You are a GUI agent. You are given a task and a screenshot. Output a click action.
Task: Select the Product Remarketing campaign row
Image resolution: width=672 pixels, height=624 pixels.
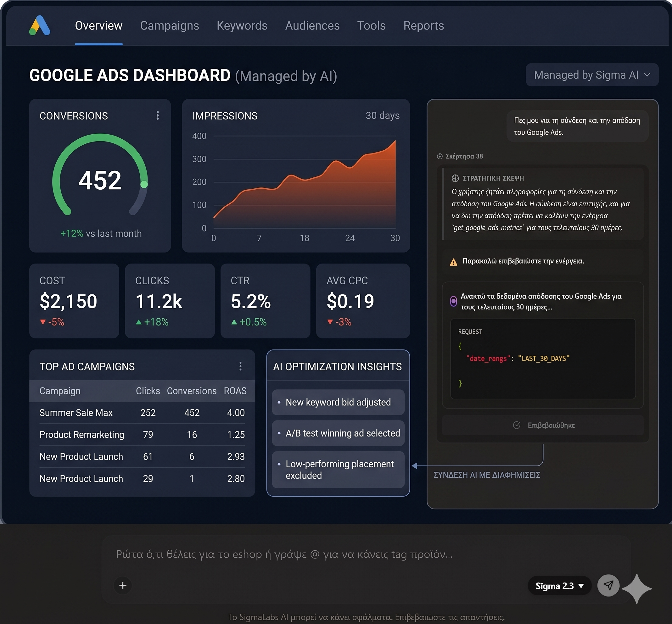coord(142,435)
